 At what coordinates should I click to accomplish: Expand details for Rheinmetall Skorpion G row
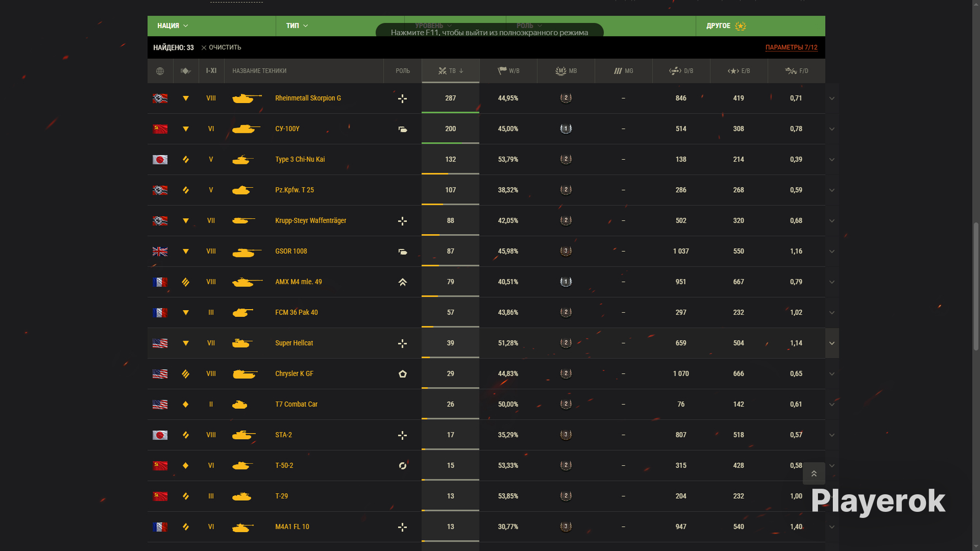(832, 99)
